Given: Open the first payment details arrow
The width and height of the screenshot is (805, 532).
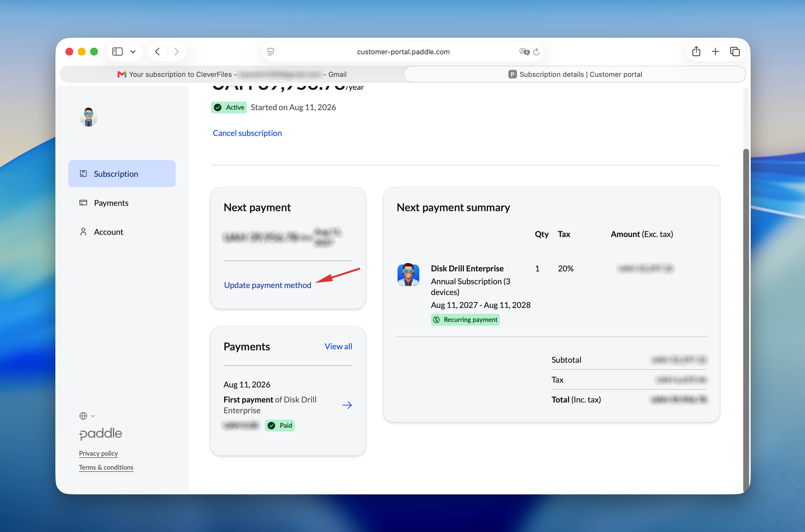Looking at the screenshot, I should click(x=347, y=405).
